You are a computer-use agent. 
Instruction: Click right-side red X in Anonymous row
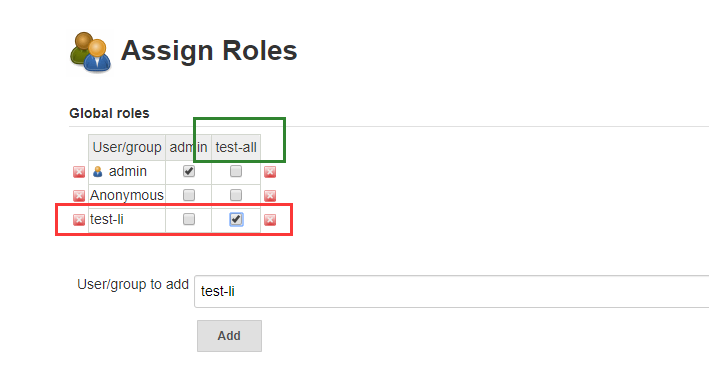point(270,196)
